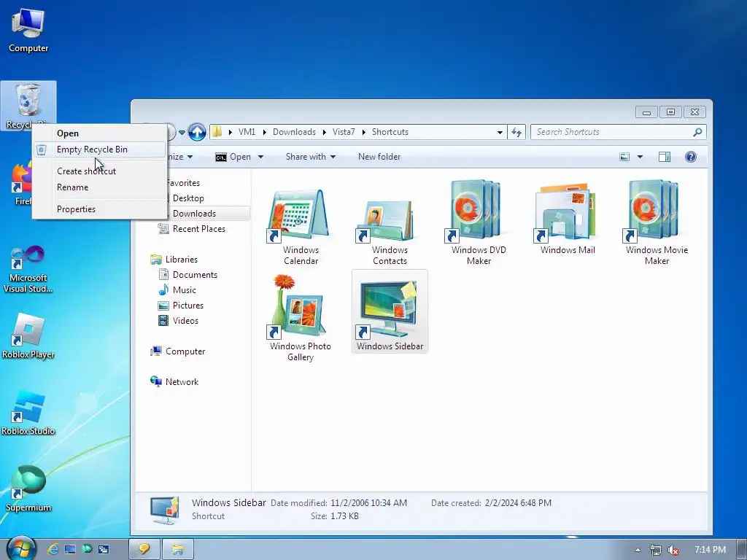Expand the Open button dropdown arrow
Image resolution: width=747 pixels, height=560 pixels.
tap(260, 157)
